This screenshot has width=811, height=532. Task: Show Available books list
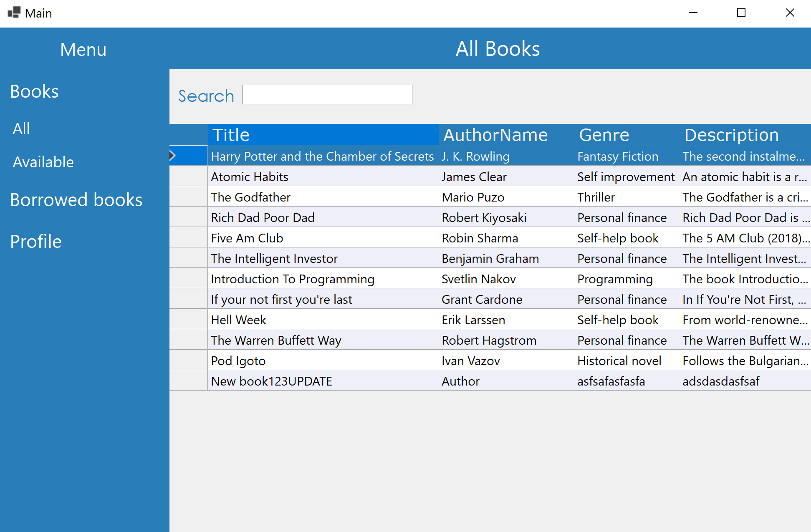pos(43,162)
